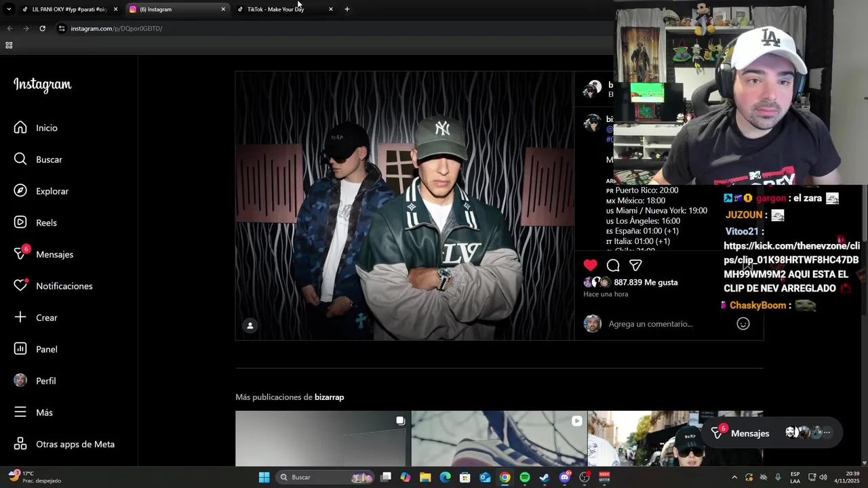Image resolution: width=868 pixels, height=488 pixels.
Task: Open OBS Studio from taskbar
Action: [x=585, y=477]
